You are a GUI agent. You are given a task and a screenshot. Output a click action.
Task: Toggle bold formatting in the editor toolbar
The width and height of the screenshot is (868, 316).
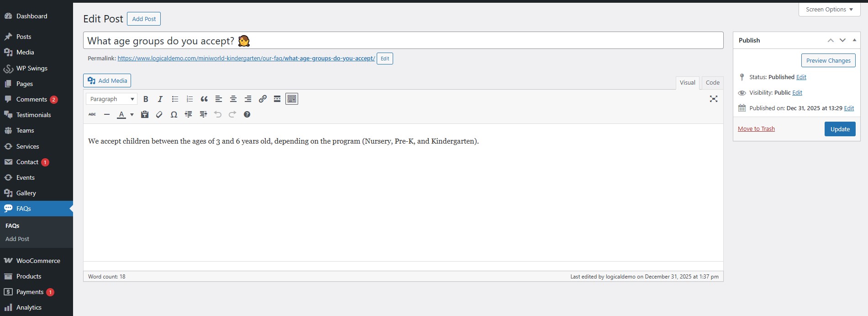146,99
